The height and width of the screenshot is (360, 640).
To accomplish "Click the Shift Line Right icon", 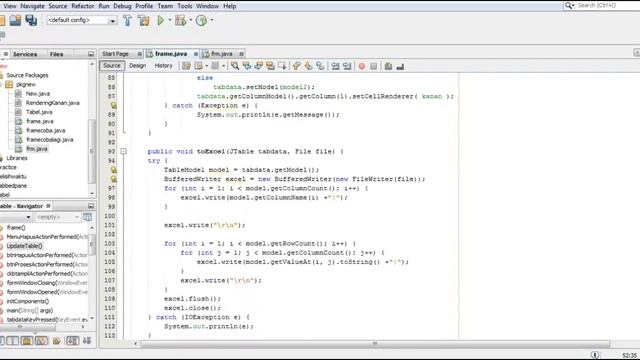I will tap(347, 66).
